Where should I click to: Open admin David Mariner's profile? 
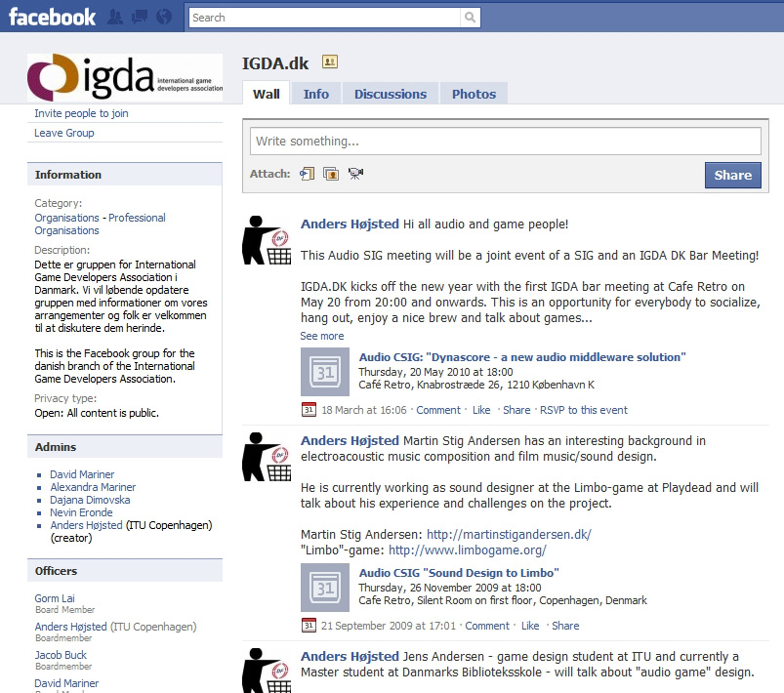tap(82, 474)
